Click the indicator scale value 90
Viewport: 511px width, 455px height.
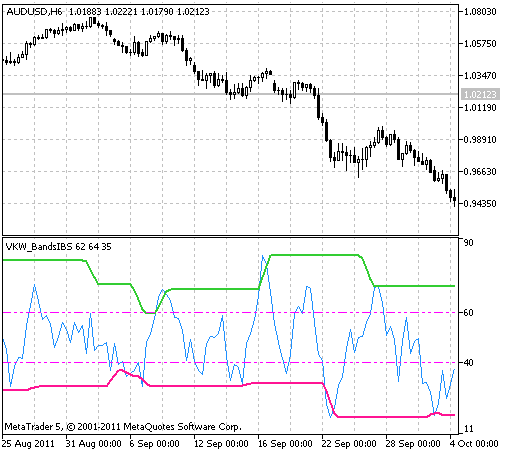(x=468, y=243)
